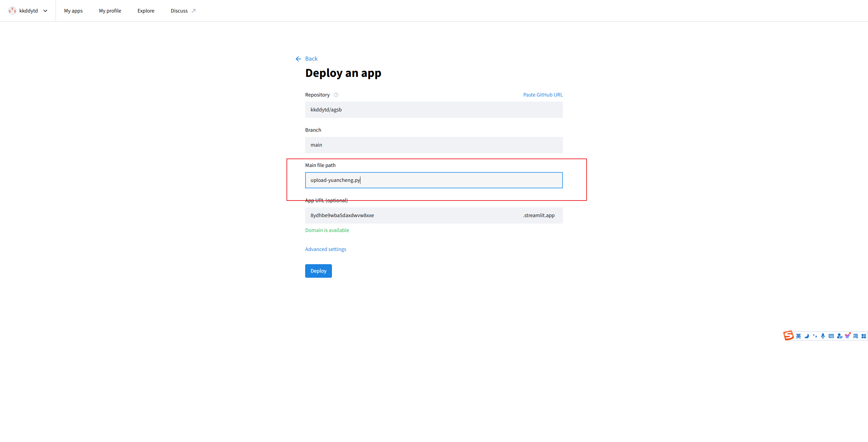Click the 'App URL (optional)' label
Screen dimensions: 868x442
point(327,201)
